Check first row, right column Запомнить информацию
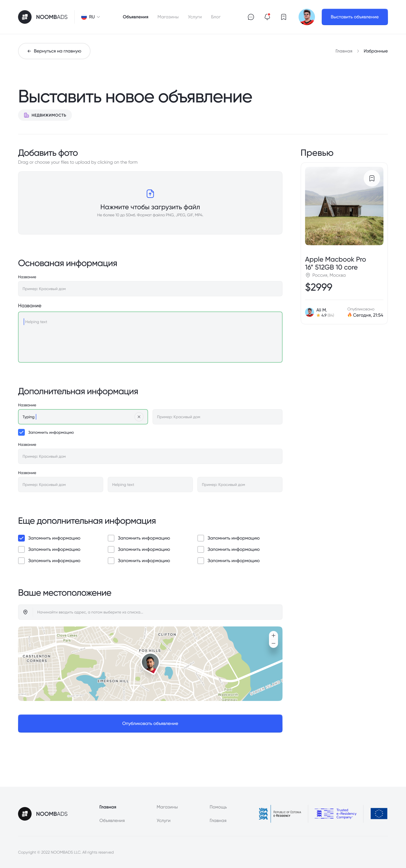The width and height of the screenshot is (406, 868). click(201, 538)
